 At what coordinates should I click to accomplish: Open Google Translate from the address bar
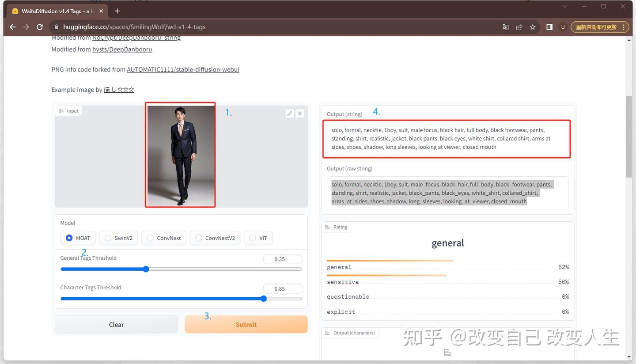pos(505,27)
